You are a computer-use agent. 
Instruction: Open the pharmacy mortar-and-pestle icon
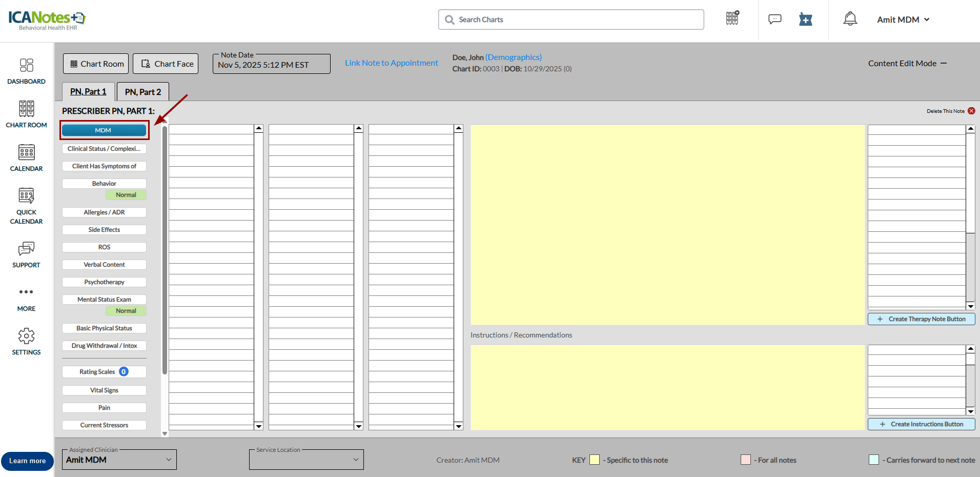[805, 19]
